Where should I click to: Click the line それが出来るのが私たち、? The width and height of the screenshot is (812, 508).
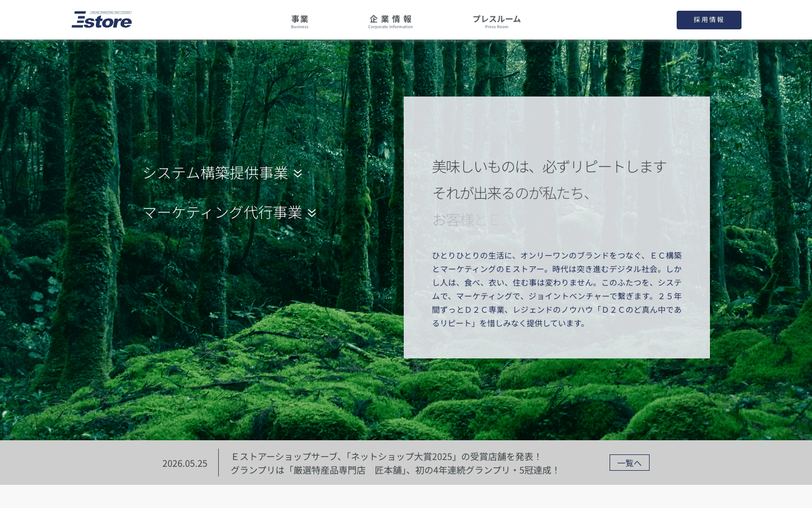(x=512, y=193)
